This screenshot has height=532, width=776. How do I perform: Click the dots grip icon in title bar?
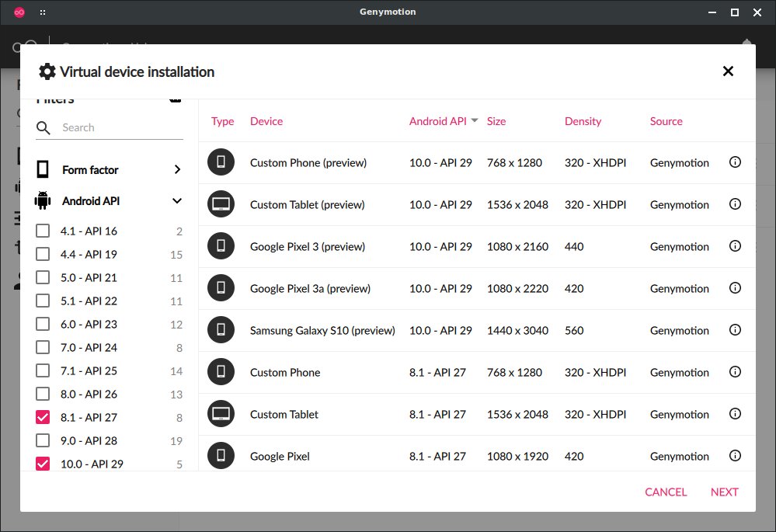click(43, 12)
